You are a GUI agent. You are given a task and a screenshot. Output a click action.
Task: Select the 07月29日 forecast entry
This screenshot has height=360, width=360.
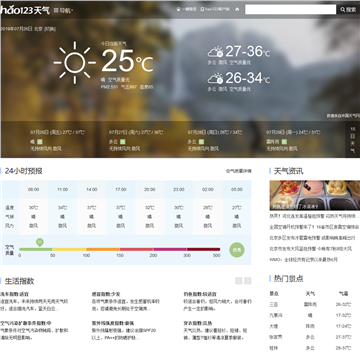[x=293, y=140]
